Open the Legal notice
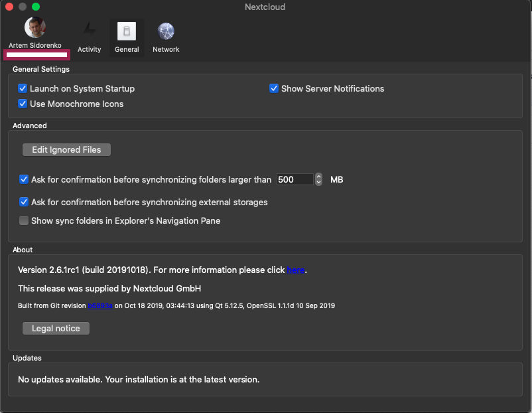This screenshot has height=413, width=532. coord(56,328)
